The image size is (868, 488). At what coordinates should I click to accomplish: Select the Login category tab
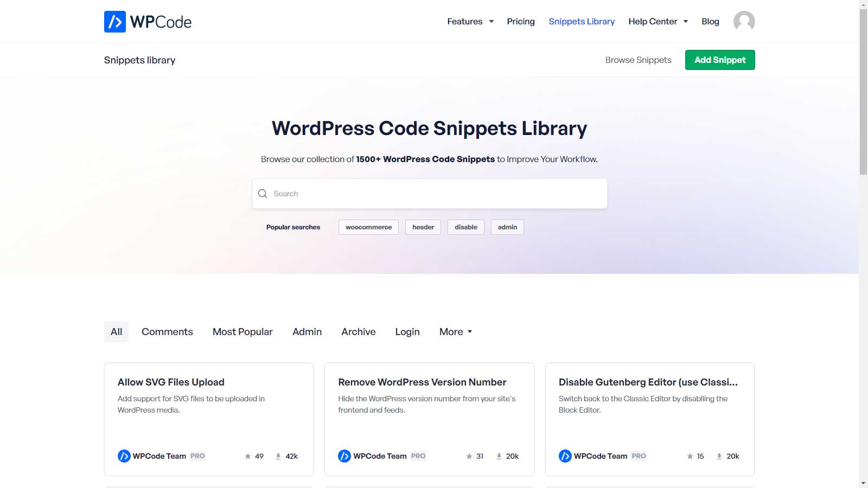tap(407, 332)
